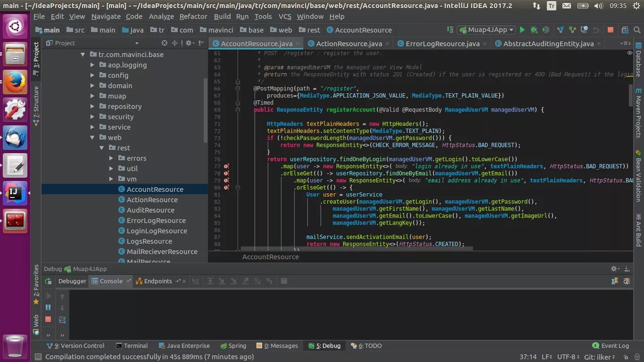Switch to Endpoints tab
This screenshot has width=644, height=362.
(158, 281)
